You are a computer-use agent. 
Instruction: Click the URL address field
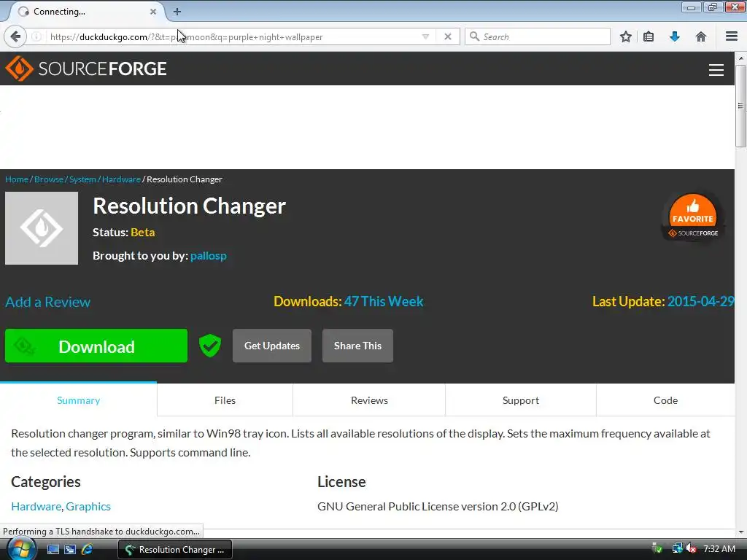(x=233, y=36)
